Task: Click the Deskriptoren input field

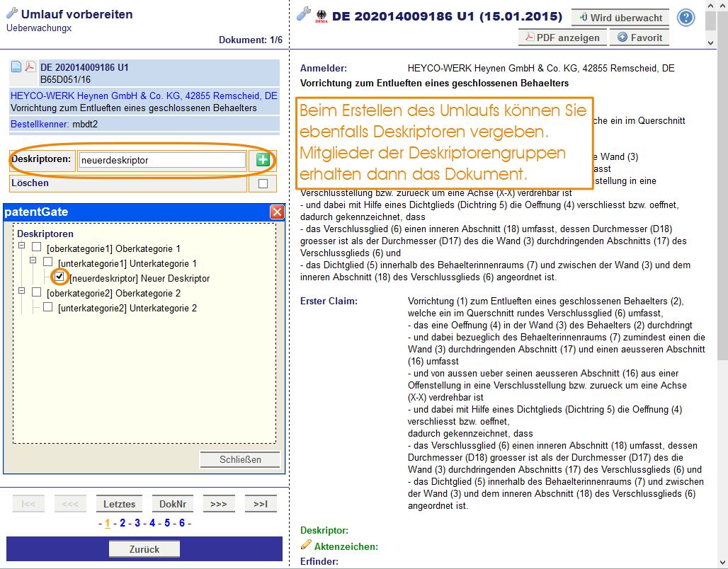Action: [x=162, y=160]
